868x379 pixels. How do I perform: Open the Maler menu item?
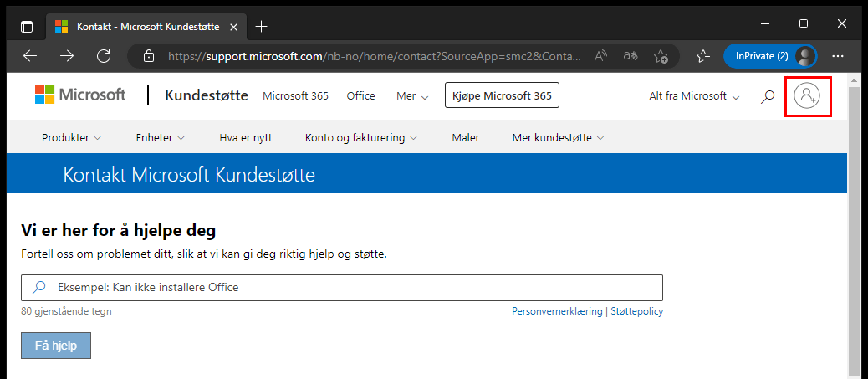pos(466,137)
